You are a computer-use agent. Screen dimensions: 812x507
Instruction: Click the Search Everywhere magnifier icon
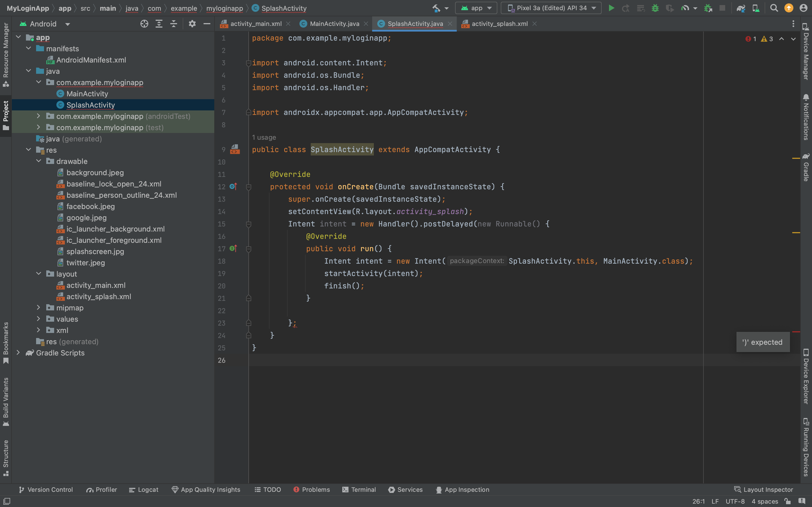tap(774, 8)
